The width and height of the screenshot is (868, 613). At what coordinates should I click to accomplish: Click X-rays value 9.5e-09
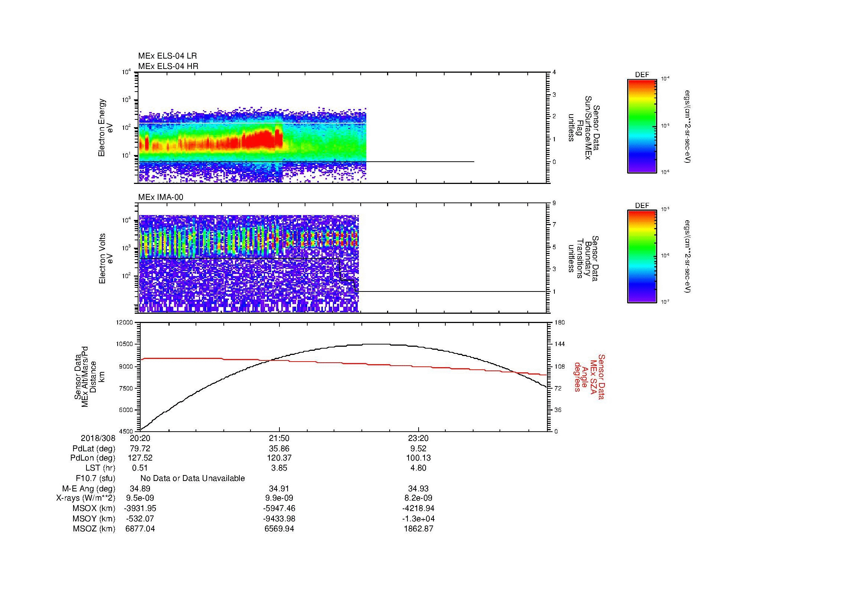pos(140,498)
